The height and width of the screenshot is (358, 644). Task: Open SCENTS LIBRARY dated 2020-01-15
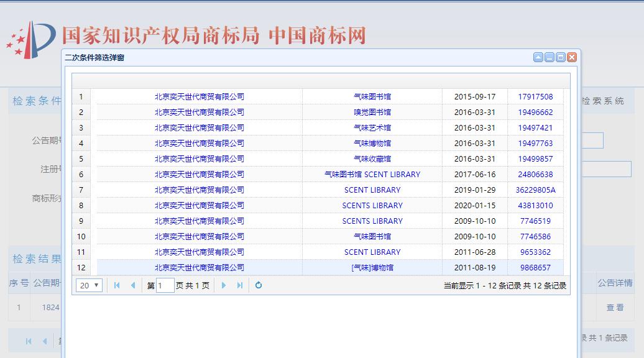click(372, 206)
